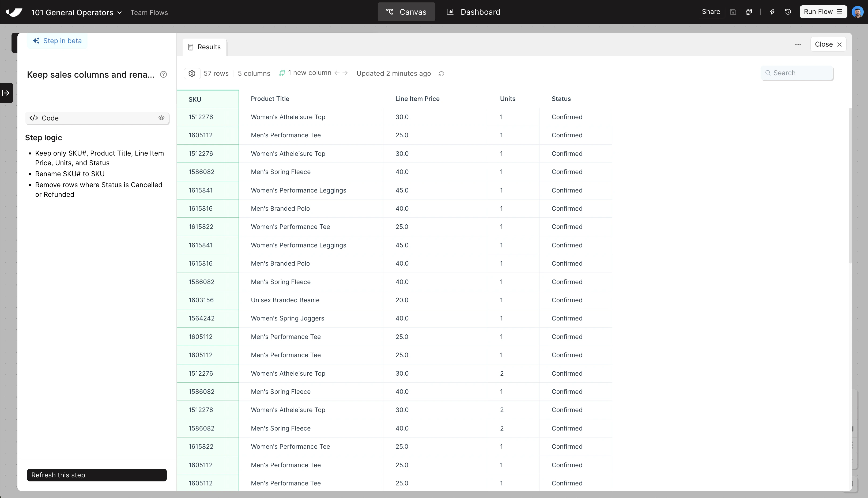Click the step title Keep sales columns
The image size is (868, 498).
pos(91,74)
